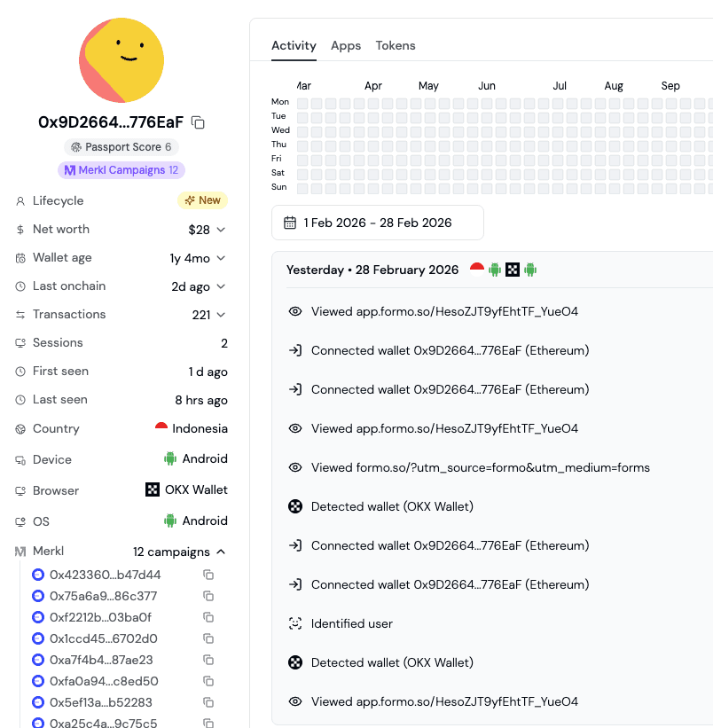Open first Viewed app.formo.so/HesoZJT9yfEhtTF_YueO4 event
Screen dimensions: 713x728
(444, 311)
